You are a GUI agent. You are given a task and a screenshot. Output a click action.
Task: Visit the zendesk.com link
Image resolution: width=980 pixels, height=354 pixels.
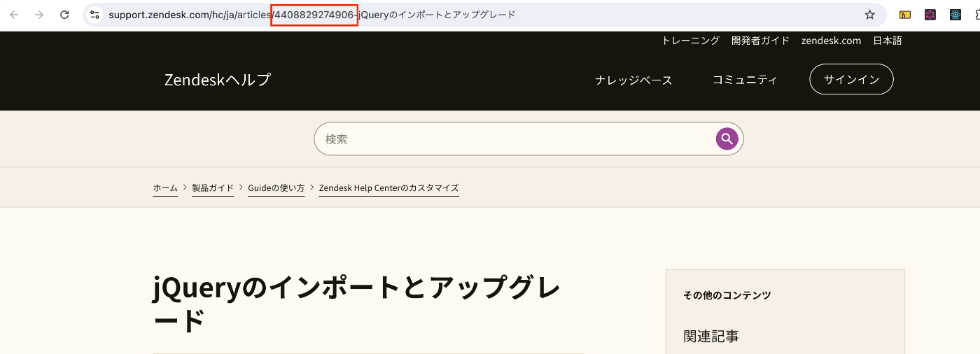(x=831, y=41)
